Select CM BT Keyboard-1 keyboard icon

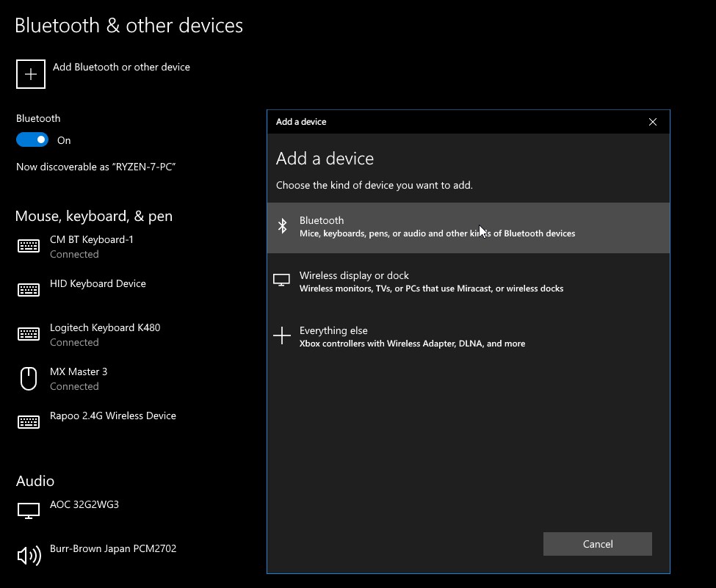(x=29, y=246)
